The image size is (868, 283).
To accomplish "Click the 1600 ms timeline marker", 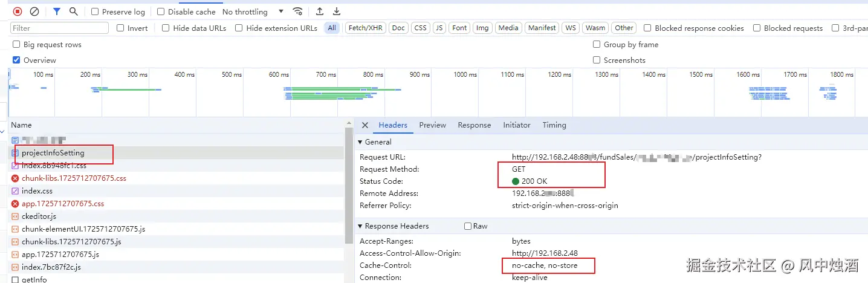I will 748,74.
